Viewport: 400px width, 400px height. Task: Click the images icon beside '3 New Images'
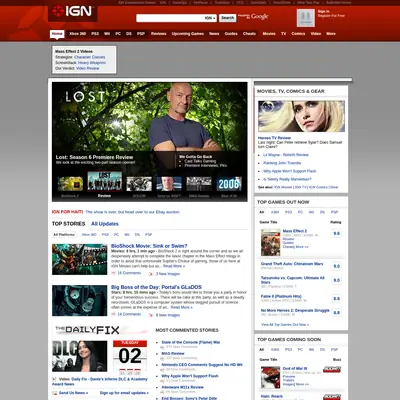click(151, 274)
